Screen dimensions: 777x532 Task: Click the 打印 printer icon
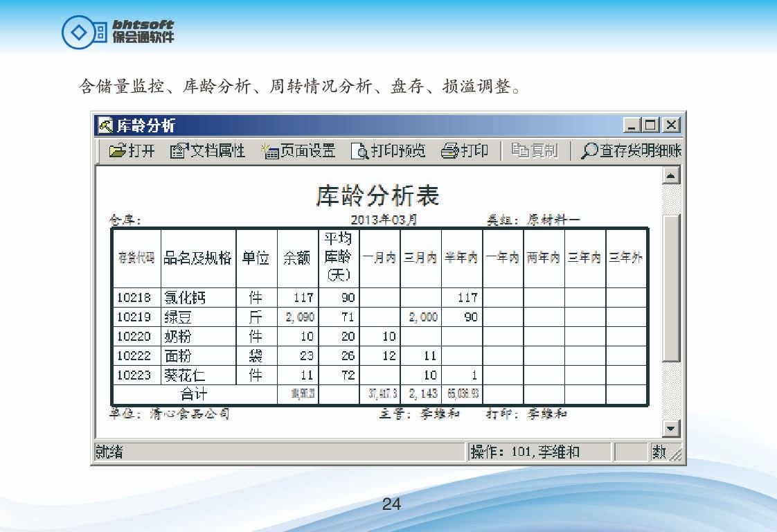click(450, 150)
